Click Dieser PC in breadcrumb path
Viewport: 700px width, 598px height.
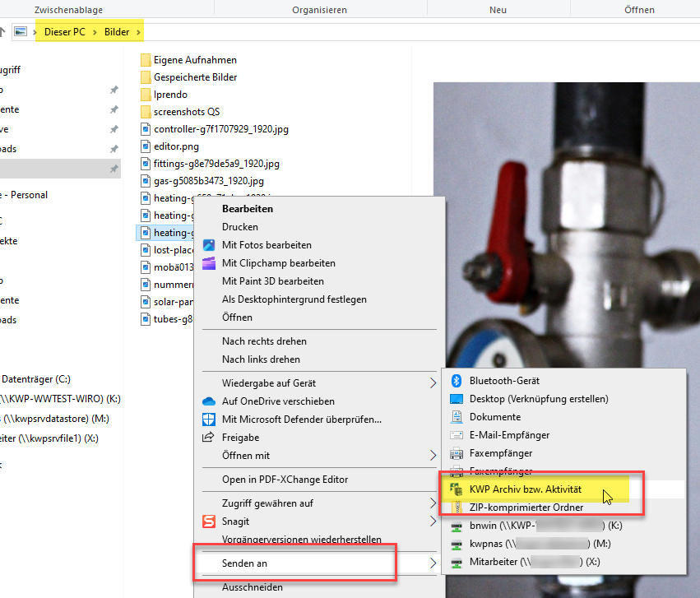coord(65,32)
